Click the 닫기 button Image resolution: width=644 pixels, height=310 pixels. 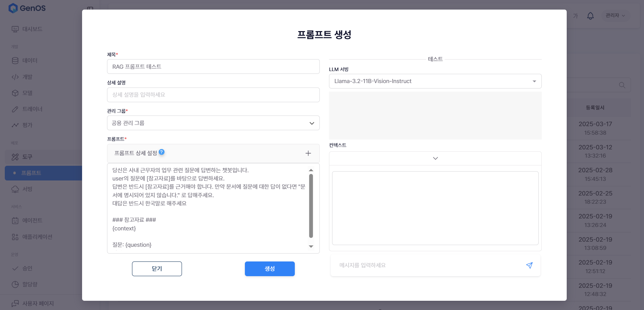(157, 269)
